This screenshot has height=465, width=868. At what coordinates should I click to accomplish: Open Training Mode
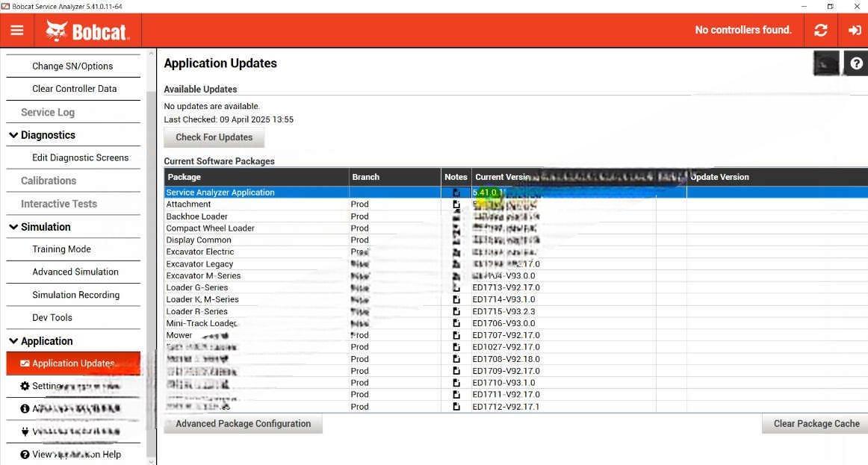(61, 249)
